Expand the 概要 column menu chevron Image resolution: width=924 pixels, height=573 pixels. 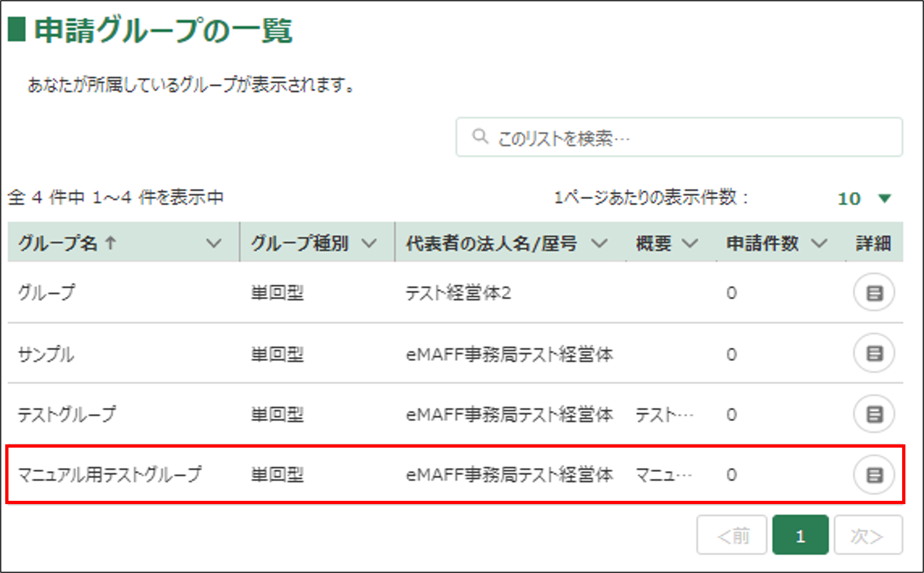(x=690, y=243)
